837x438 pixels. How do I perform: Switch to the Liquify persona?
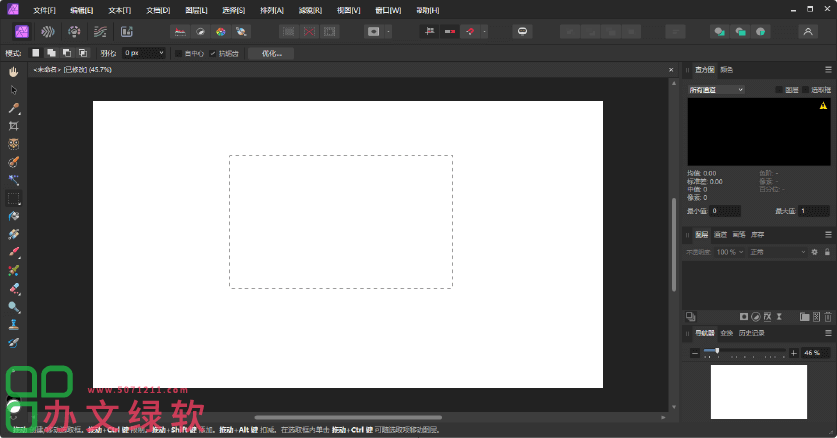pos(48,31)
